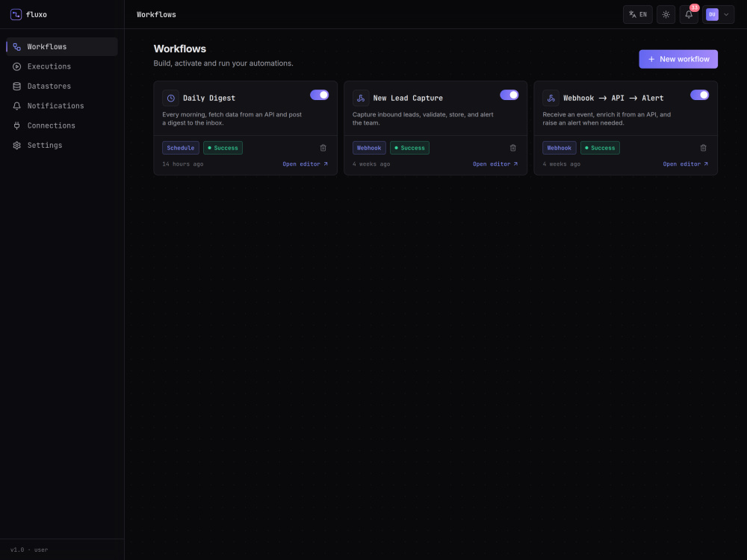
Task: Expand user menu chevron
Action: click(x=726, y=14)
